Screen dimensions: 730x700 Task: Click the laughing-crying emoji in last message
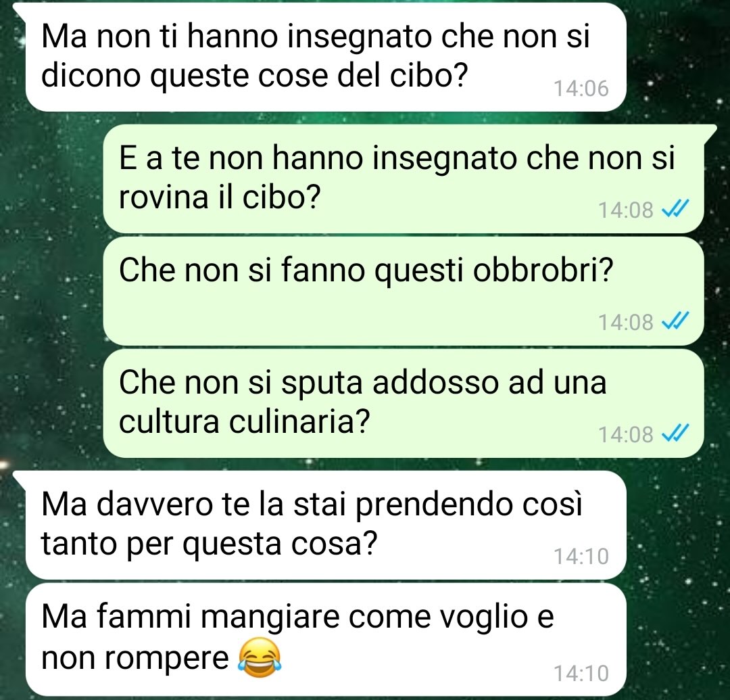[260, 657]
